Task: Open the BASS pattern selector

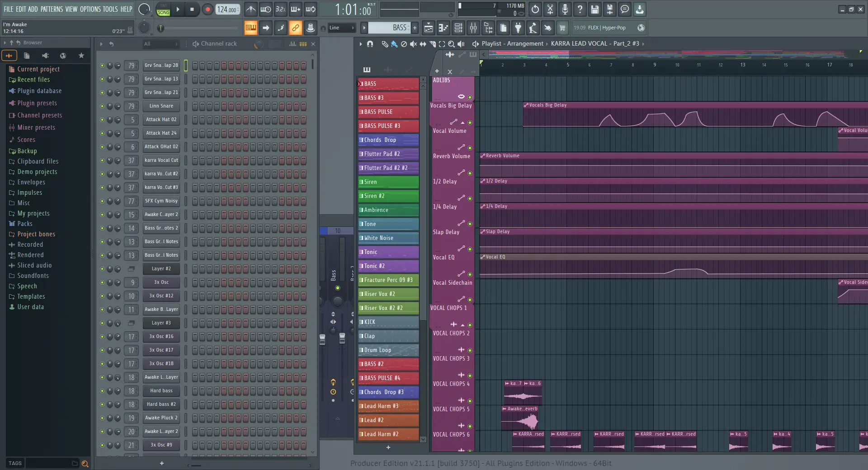Action: tap(389, 28)
